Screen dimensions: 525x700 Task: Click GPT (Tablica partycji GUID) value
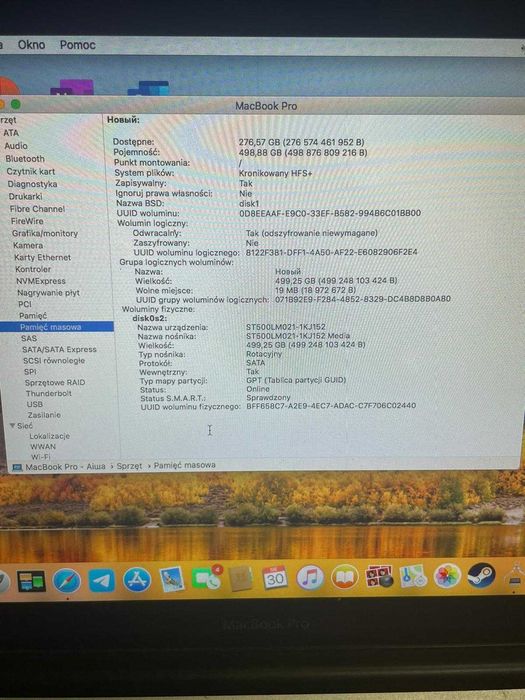[296, 380]
